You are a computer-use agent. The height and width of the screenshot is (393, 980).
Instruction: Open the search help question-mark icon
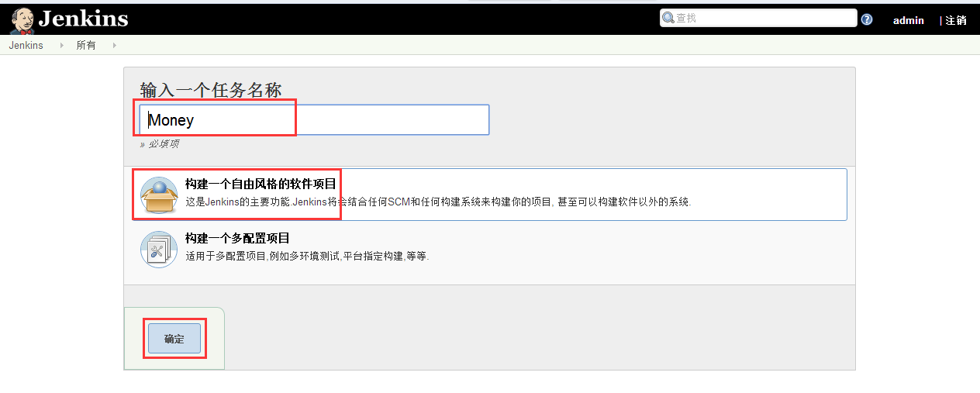pos(867,20)
